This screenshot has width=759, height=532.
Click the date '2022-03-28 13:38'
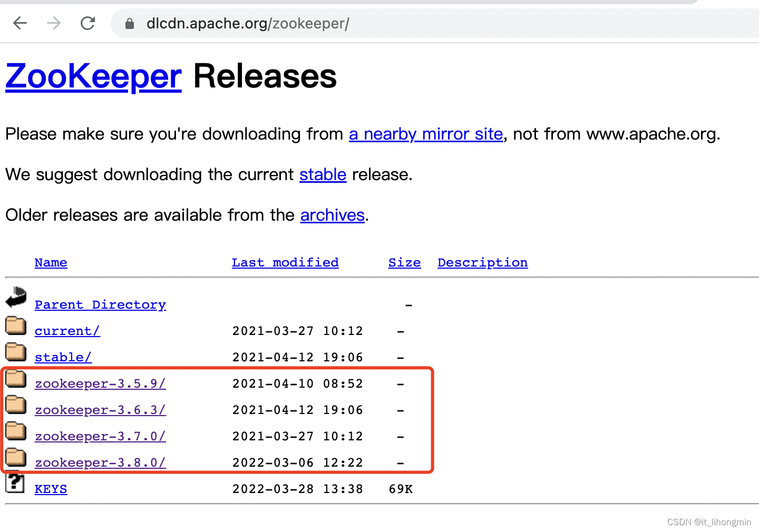click(x=298, y=489)
